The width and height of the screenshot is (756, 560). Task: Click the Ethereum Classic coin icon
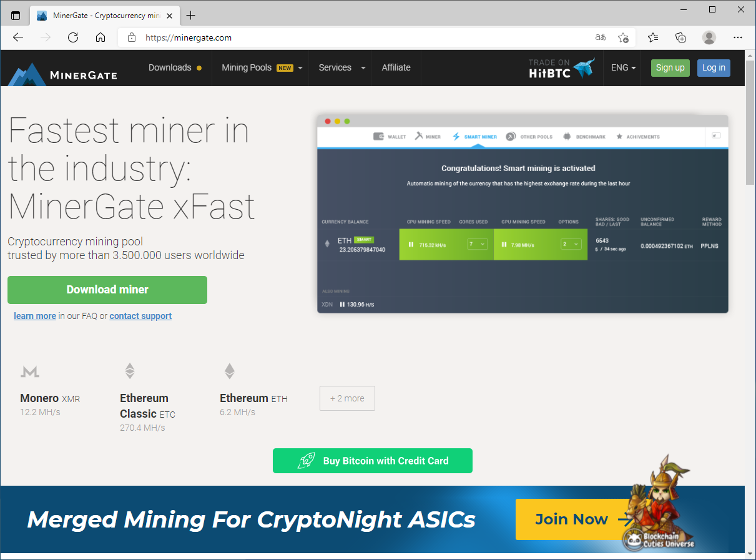(x=129, y=371)
